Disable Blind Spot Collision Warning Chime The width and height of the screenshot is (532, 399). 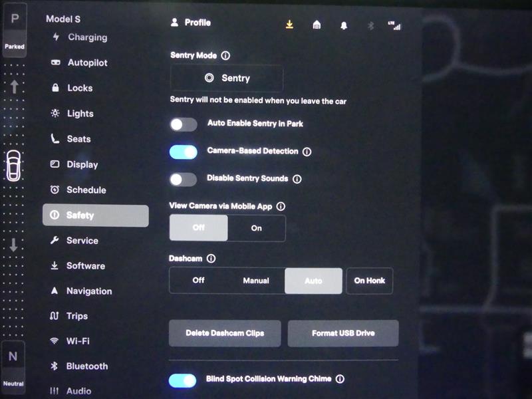point(183,380)
